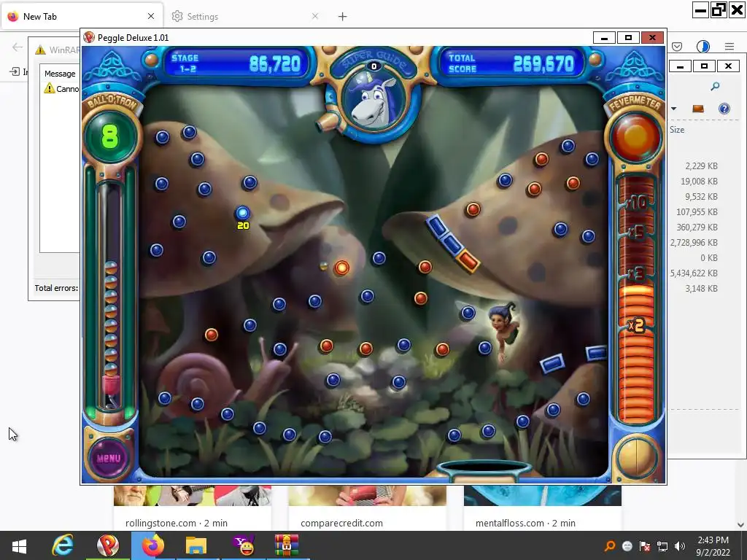
Task: Click the x10 marker on the Fevermeter
Action: [636, 203]
